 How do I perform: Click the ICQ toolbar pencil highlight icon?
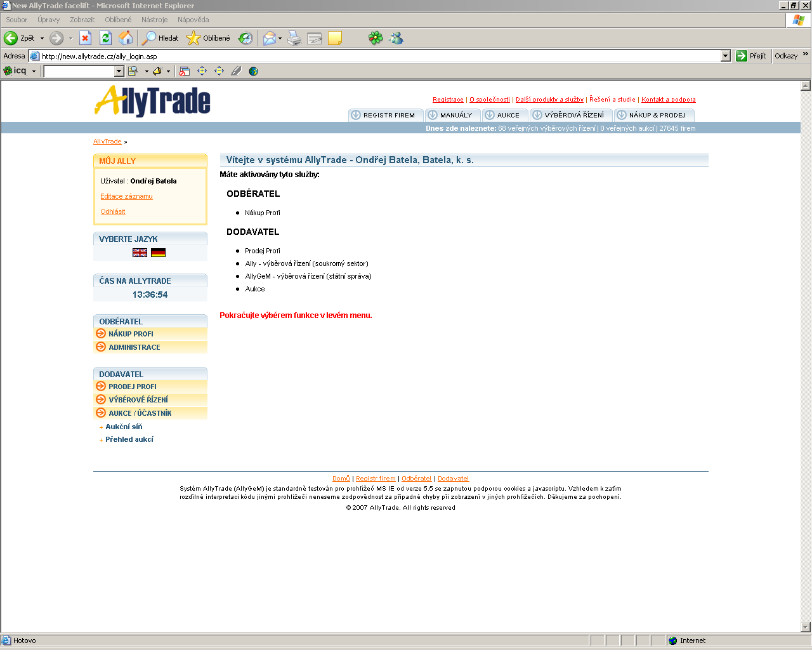(x=236, y=71)
